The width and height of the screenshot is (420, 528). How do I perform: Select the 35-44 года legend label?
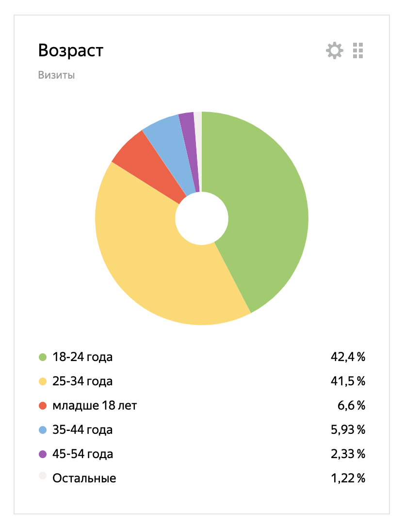(82, 430)
